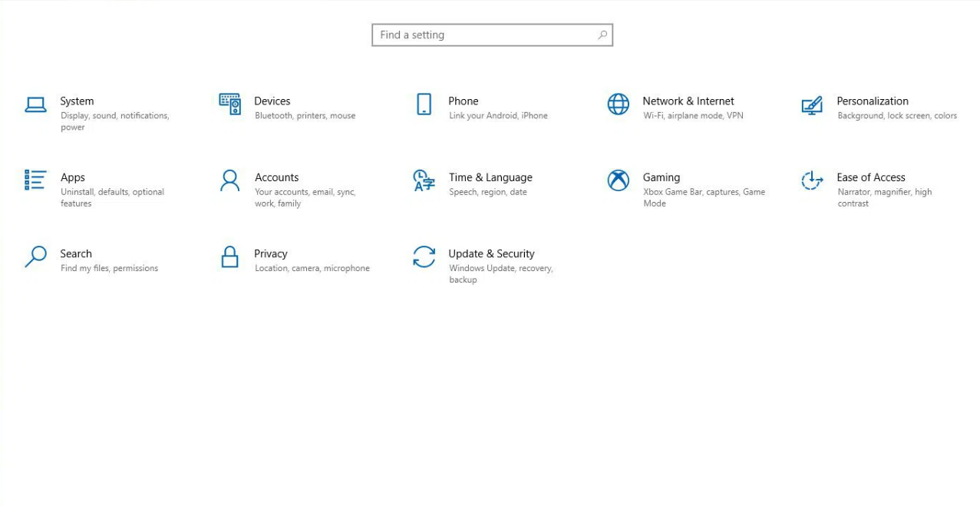Click the Update & Security refresh icon
980x506 pixels.
[x=424, y=256]
